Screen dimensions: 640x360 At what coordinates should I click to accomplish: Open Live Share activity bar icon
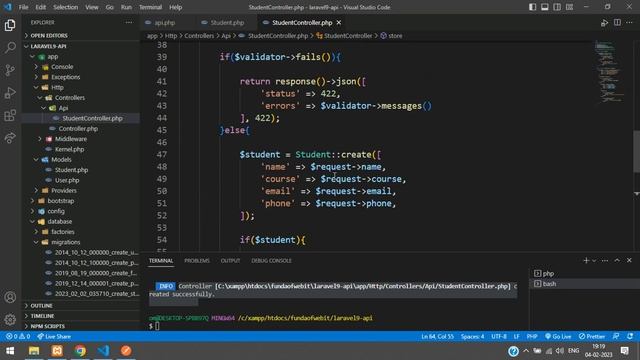point(10,138)
